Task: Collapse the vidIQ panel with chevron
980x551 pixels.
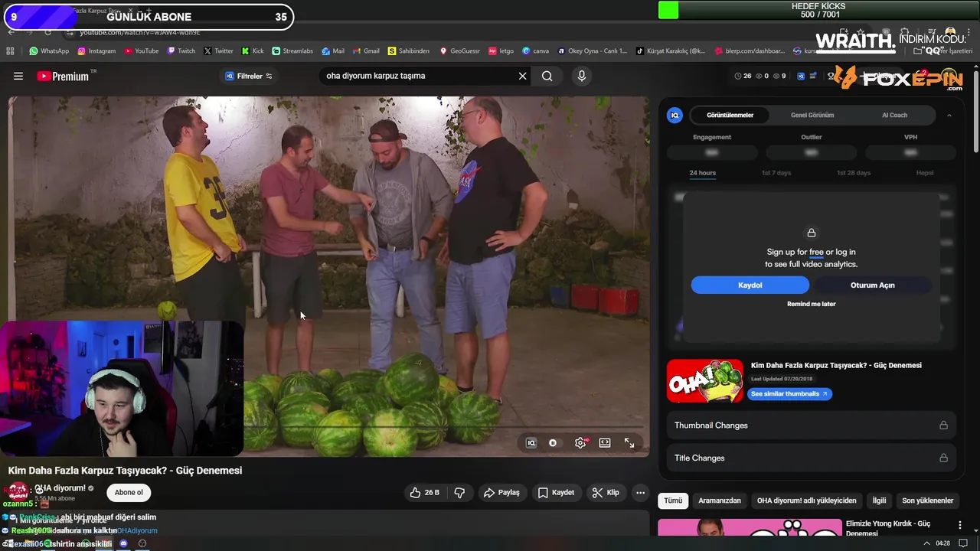Action: pos(949,116)
